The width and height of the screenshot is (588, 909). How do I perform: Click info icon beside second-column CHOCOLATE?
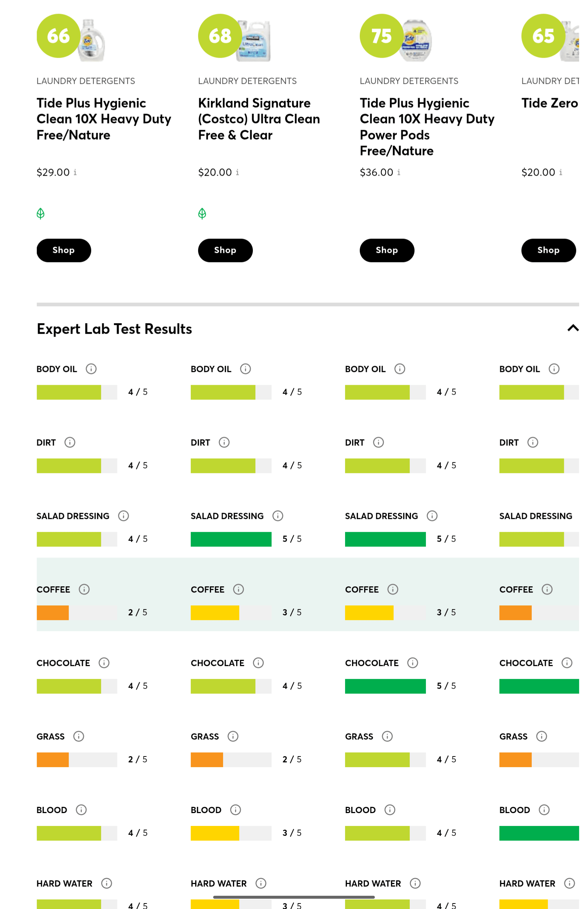click(258, 663)
